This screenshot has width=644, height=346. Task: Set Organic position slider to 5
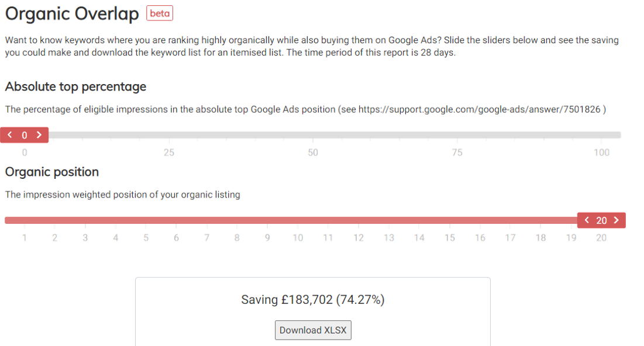[146, 220]
